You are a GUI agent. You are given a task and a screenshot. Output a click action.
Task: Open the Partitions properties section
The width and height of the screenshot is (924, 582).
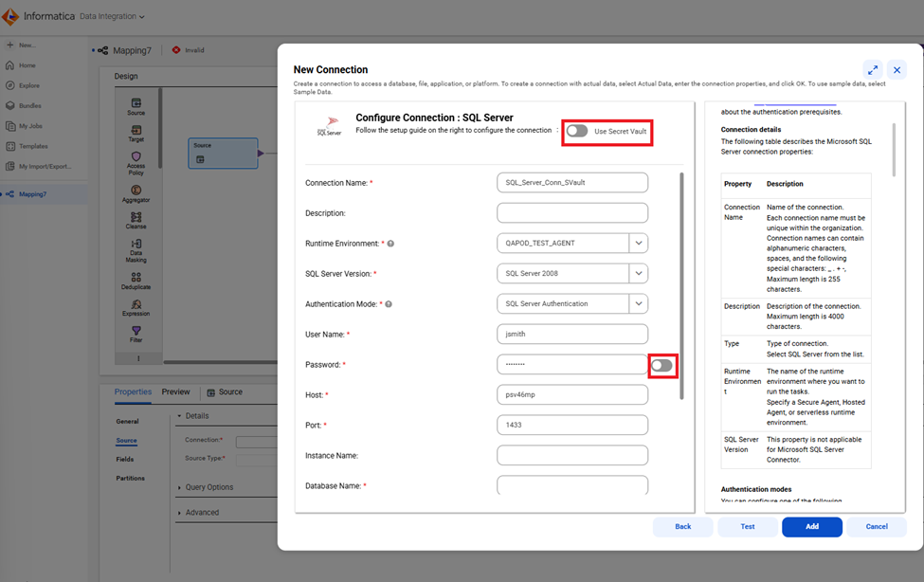[x=130, y=479]
